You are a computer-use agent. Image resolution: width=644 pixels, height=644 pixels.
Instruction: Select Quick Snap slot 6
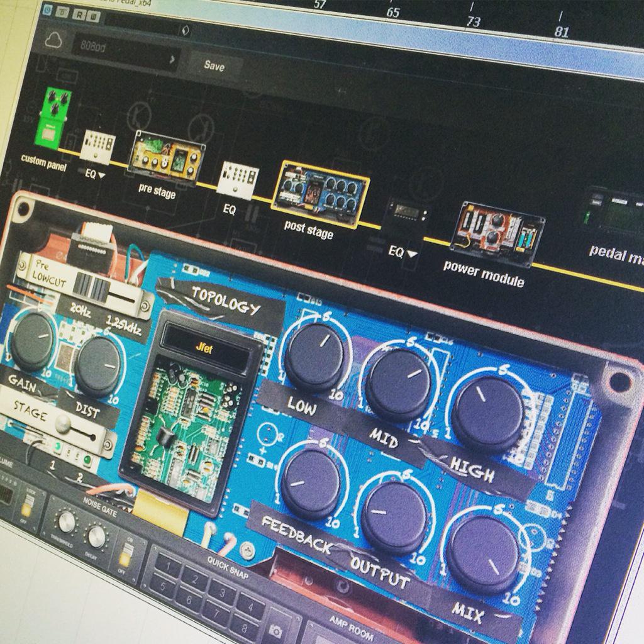190,599
